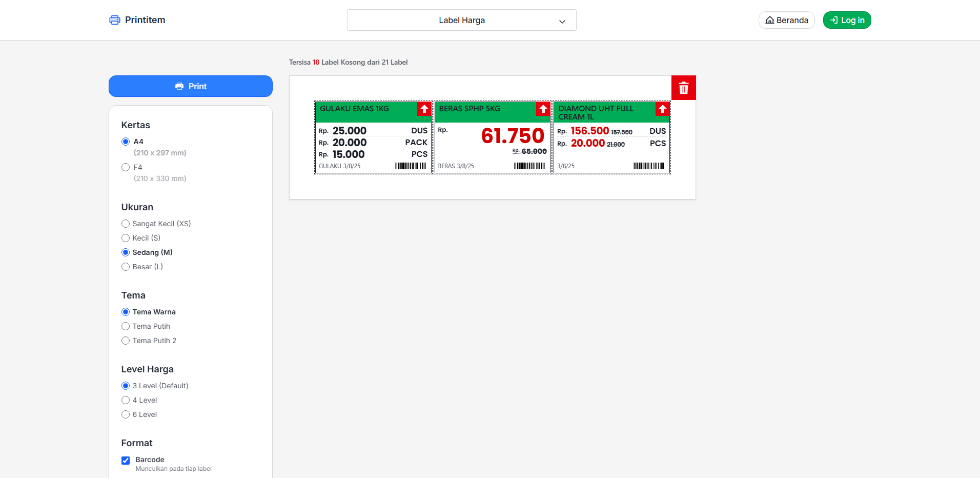Toggle the Barcode checkbox
Viewport: 980px width, 478px height.
pyautogui.click(x=126, y=461)
